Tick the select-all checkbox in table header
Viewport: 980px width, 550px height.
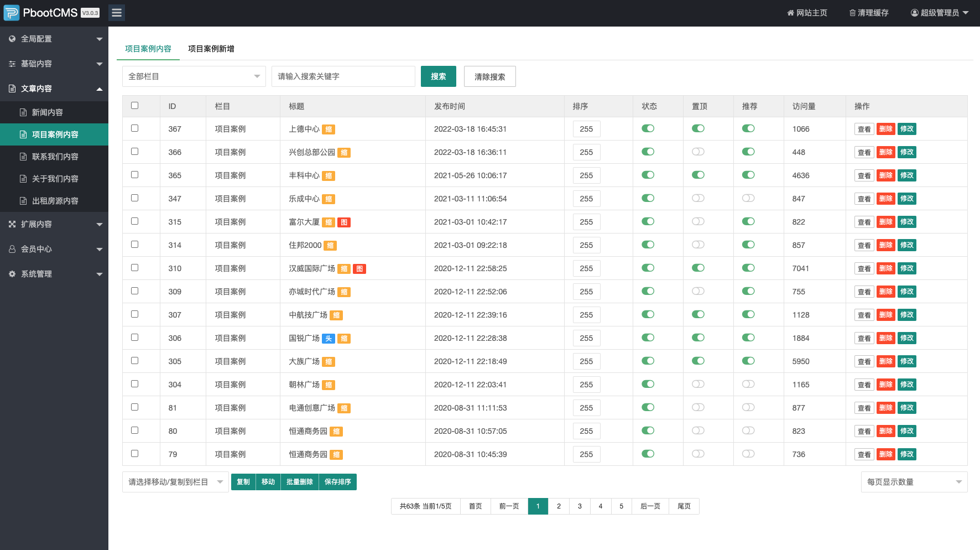[134, 106]
